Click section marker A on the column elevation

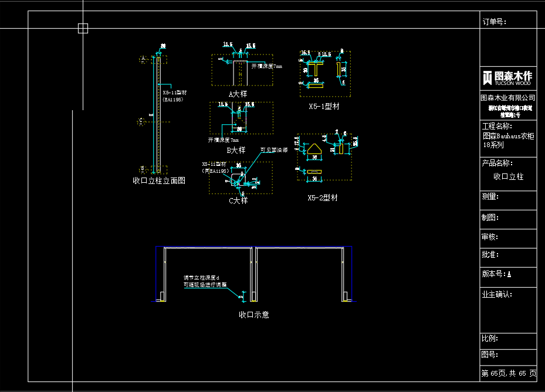pyautogui.click(x=142, y=59)
